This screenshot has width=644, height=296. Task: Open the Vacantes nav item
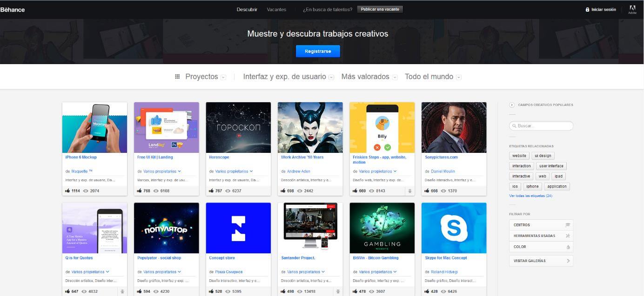[276, 9]
